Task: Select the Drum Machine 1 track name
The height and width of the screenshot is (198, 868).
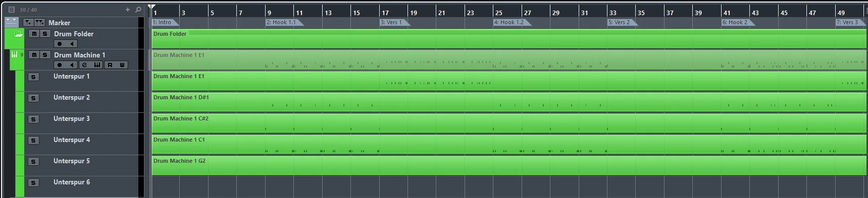Action: click(80, 55)
